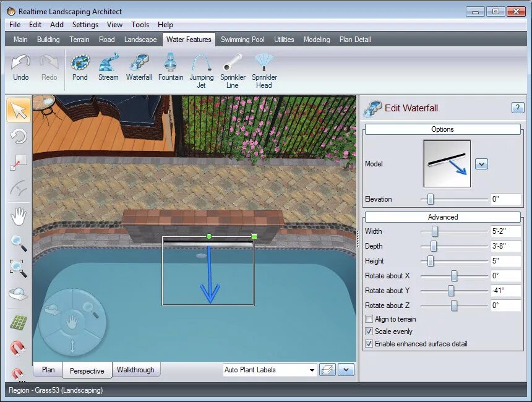Click the orbit view tool
The width and height of the screenshot is (532, 402).
pos(19,294)
